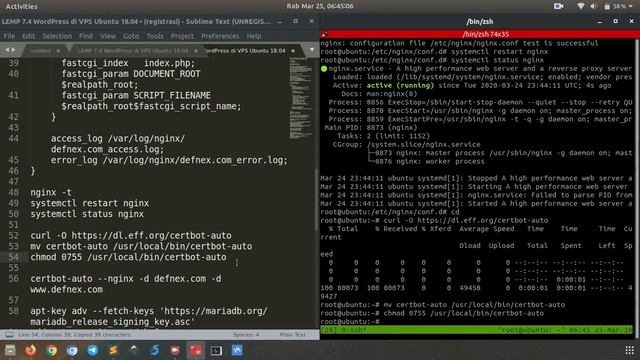
Task: Open the Preferences menu
Action: point(220,36)
